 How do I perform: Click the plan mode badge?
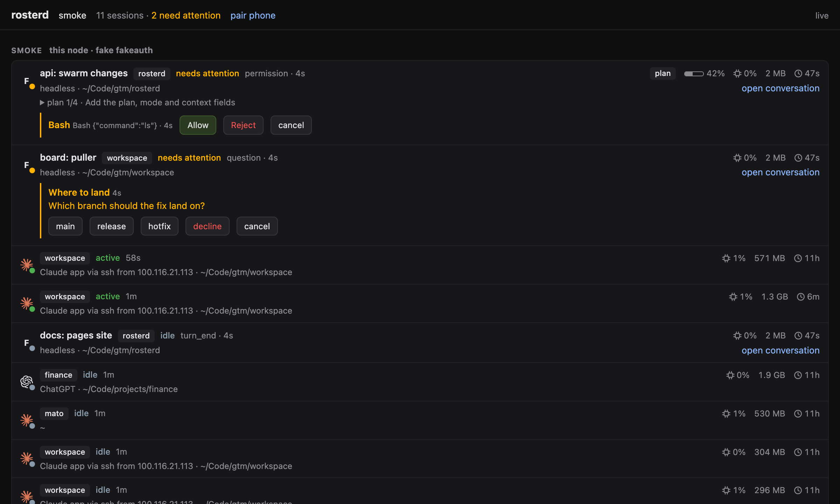pyautogui.click(x=663, y=73)
